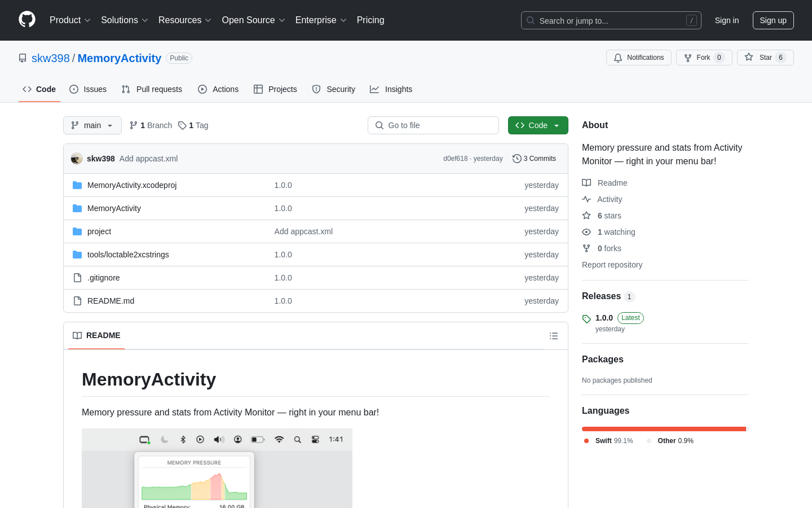Click the Packages heading
This screenshot has width=812, height=508.
coord(603,360)
